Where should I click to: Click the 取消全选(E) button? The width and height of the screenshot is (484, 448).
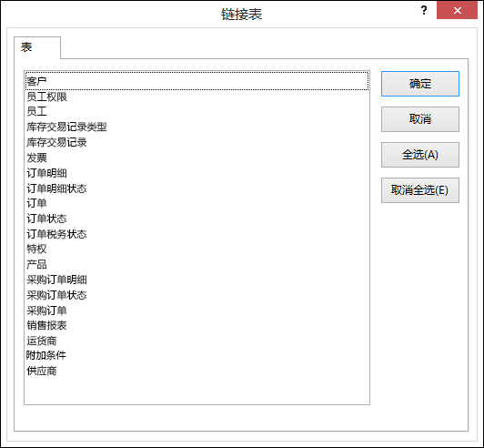click(420, 190)
